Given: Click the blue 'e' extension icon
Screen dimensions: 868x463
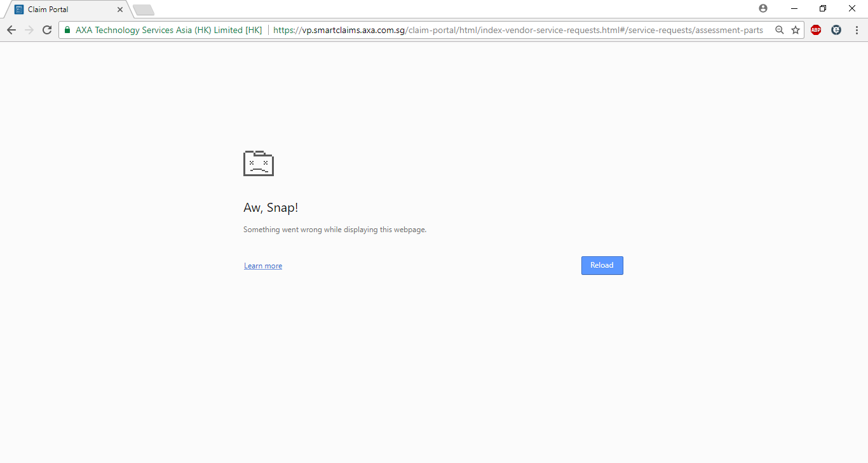Looking at the screenshot, I should (x=836, y=30).
